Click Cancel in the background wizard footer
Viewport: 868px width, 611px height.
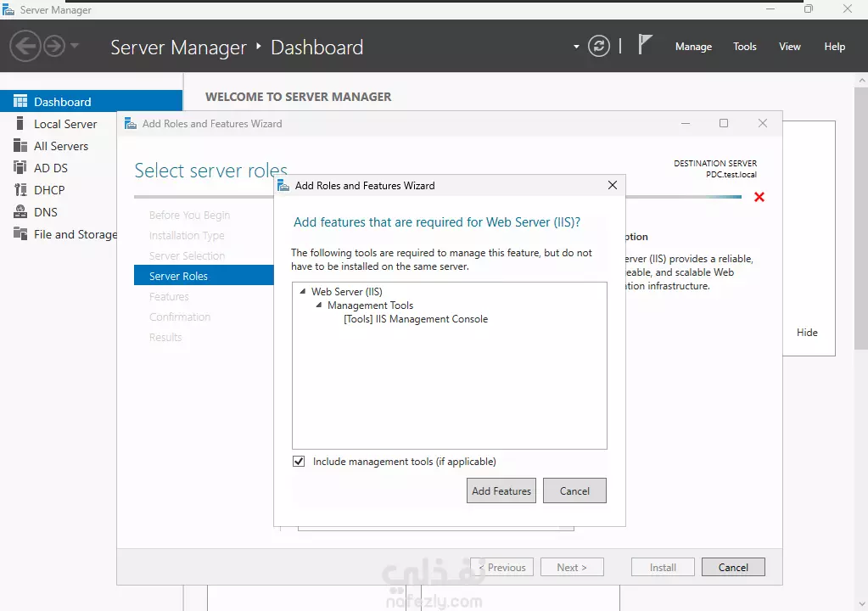coord(733,567)
